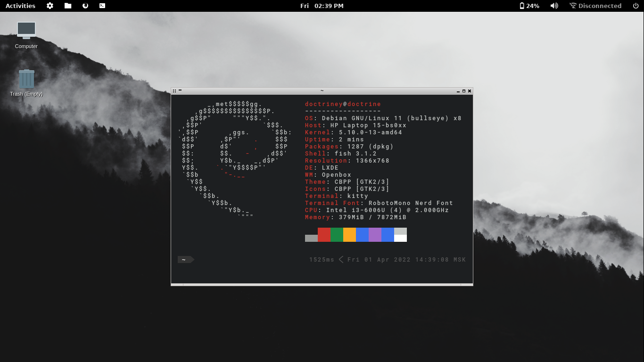The image size is (644, 362).
Task: Click the CPU: Intel i3-6006U line
Action: pos(377,210)
